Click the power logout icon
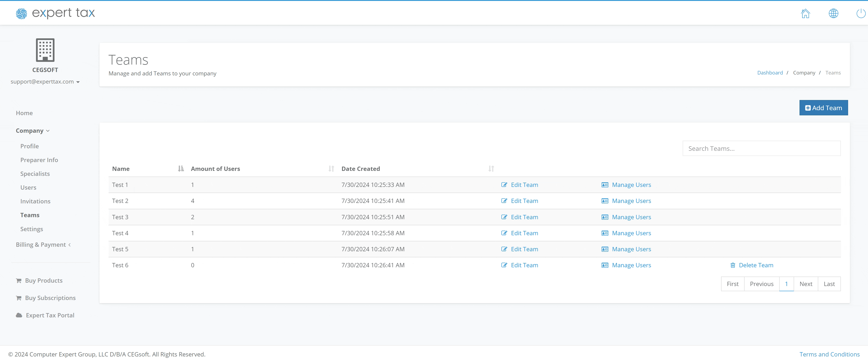This screenshot has width=868, height=363. tap(861, 13)
